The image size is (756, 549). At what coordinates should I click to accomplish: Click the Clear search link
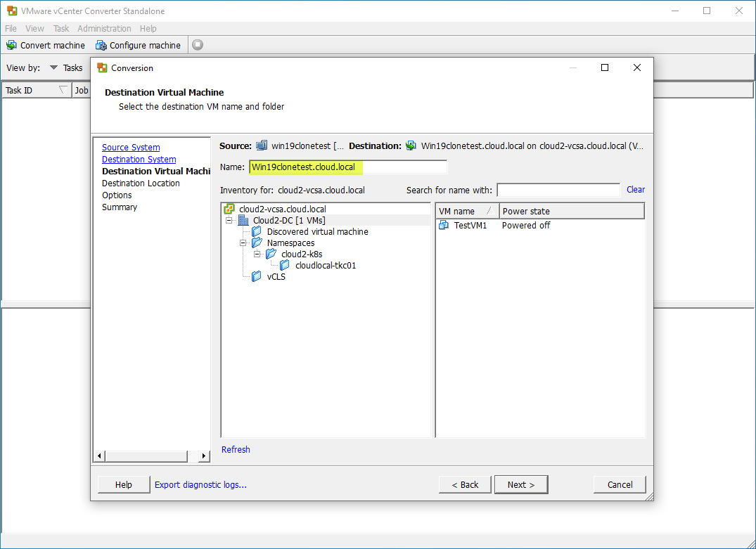click(x=636, y=189)
